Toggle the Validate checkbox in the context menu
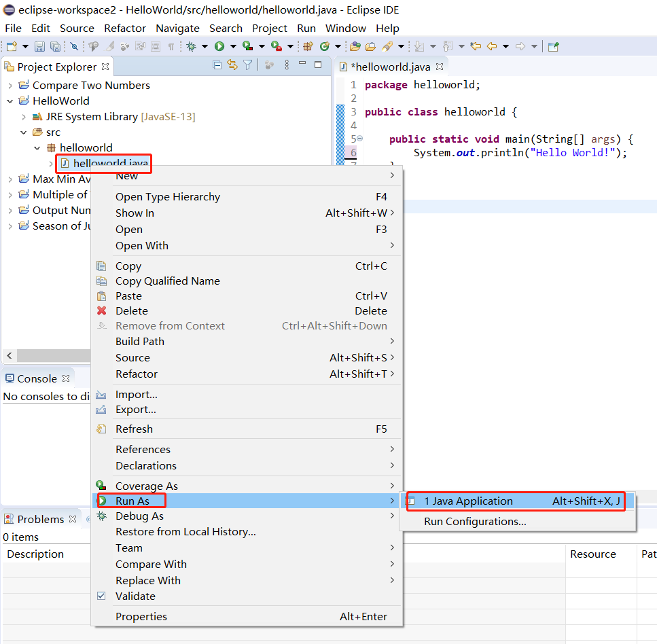This screenshot has width=657, height=644. 101,596
